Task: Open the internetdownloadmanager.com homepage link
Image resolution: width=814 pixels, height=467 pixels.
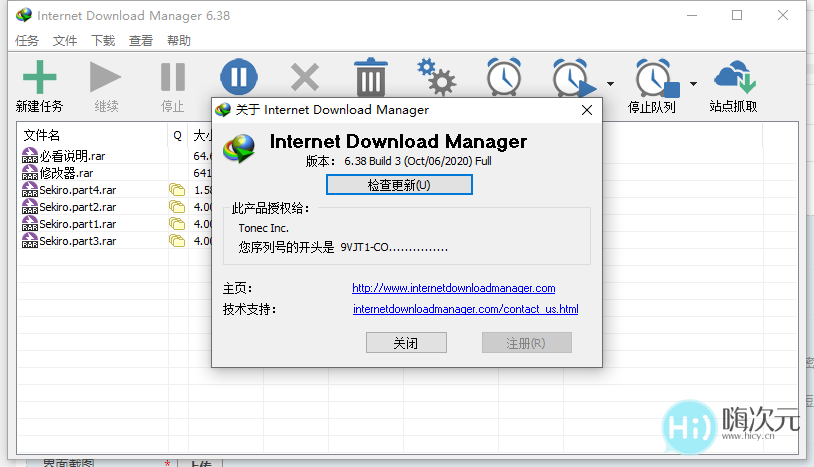Action: tap(454, 288)
